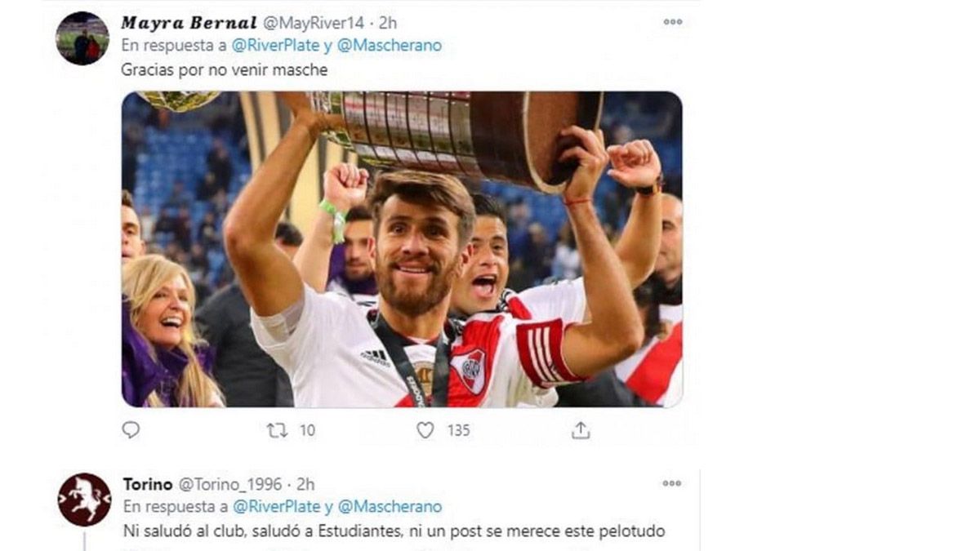The image size is (980, 551).
Task: Click Torino's bull logo avatar
Action: [84, 500]
